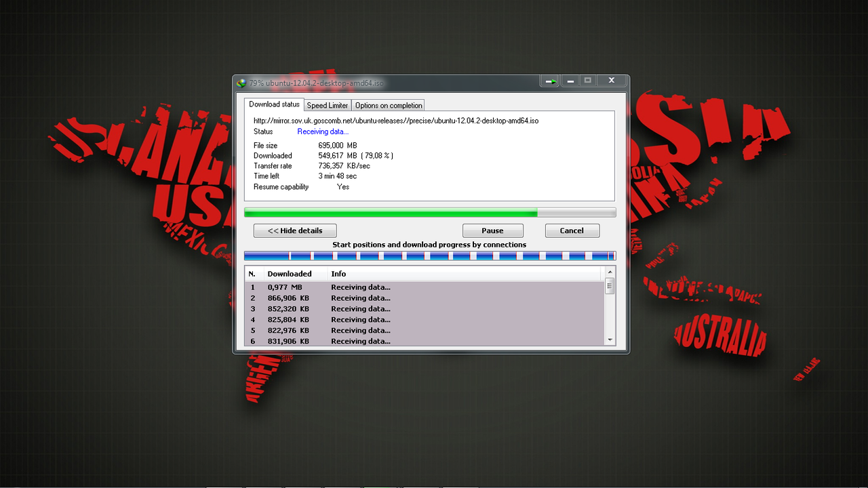Click the time left value 3 min 48 sec

click(338, 176)
